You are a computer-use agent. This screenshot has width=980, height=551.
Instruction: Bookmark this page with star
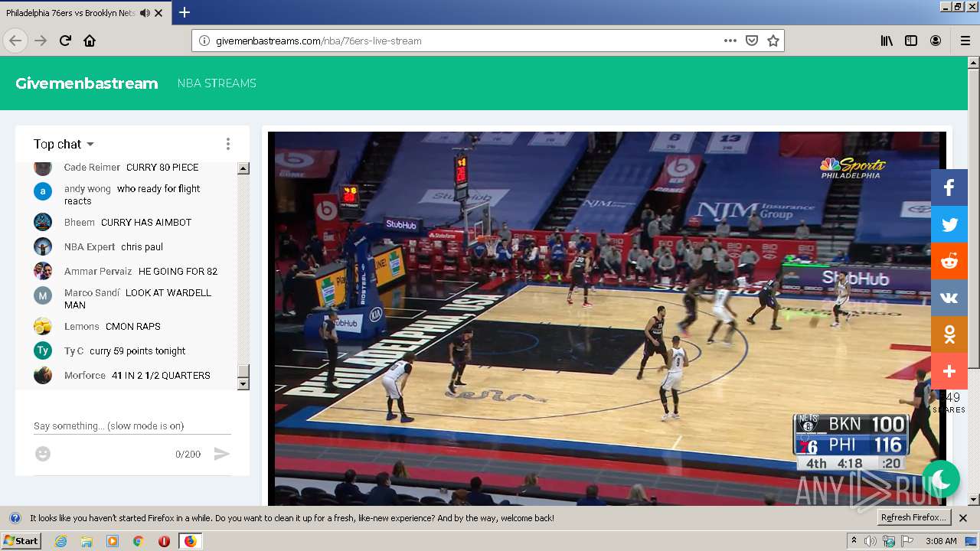click(773, 41)
